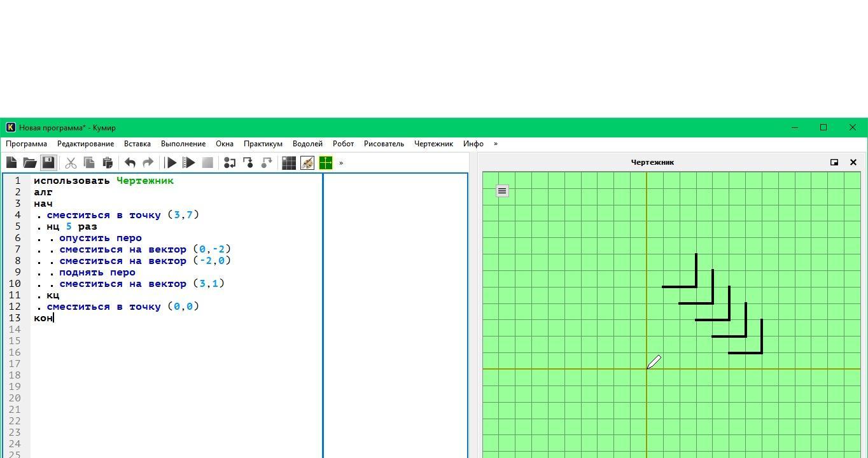Open the Painter palette window icon

(307, 163)
